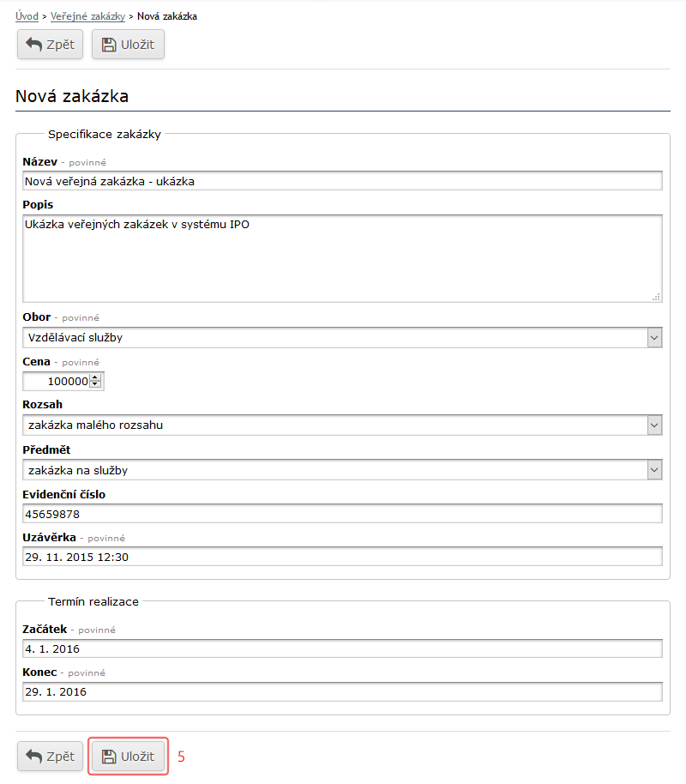This screenshot has width=686, height=784.
Task: Focus the Začátek start date field
Action: pos(342,648)
